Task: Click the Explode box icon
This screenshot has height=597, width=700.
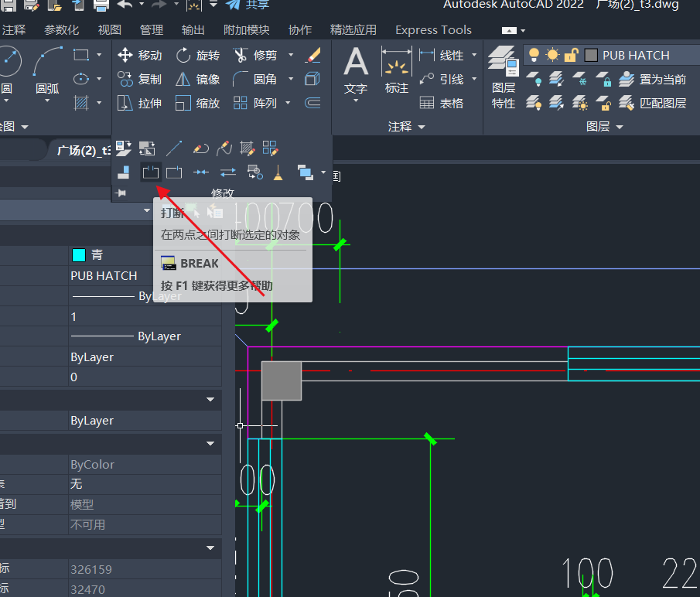Action: [312, 80]
